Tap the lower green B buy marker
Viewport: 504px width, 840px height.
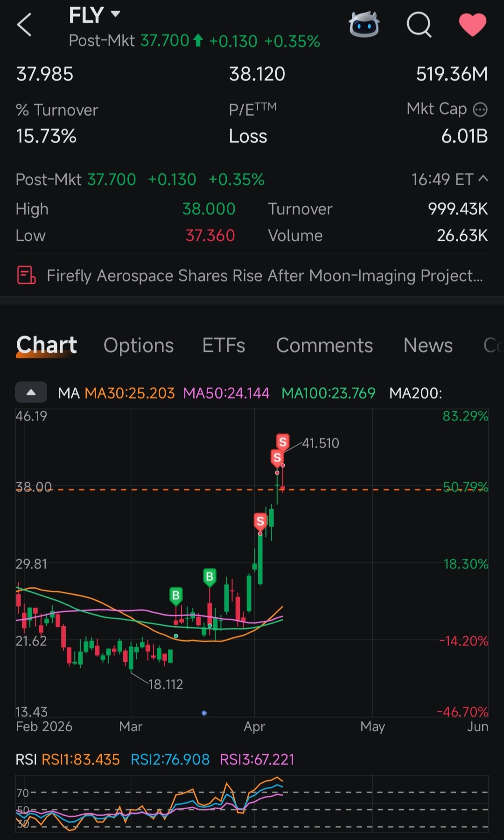(x=176, y=596)
